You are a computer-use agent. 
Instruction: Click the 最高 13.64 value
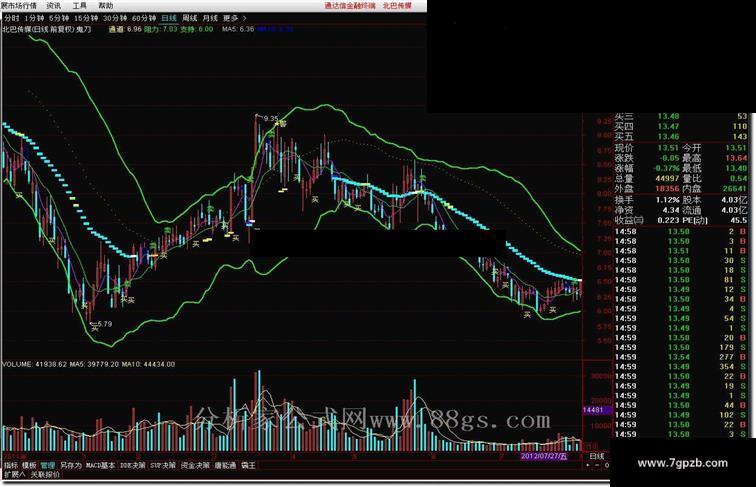tap(736, 158)
